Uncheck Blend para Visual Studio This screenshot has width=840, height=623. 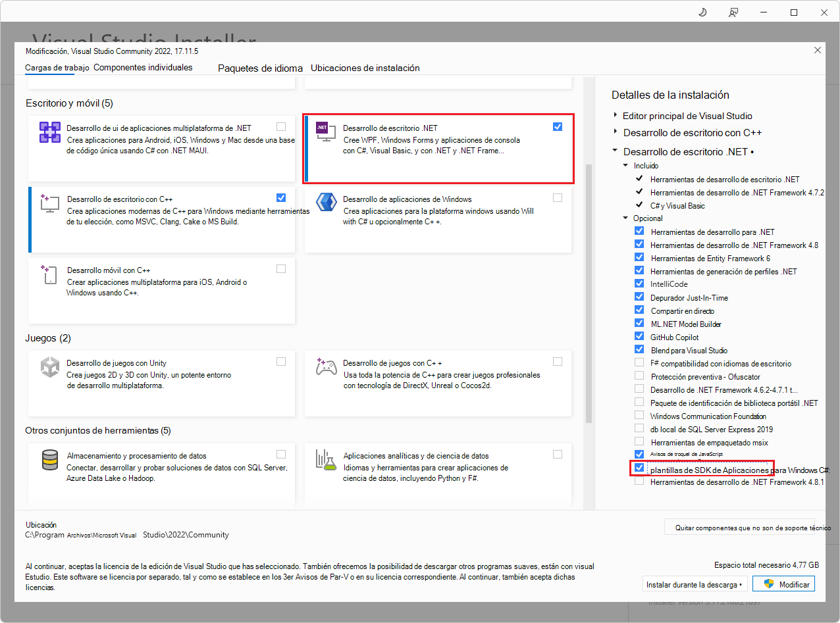[x=639, y=349]
